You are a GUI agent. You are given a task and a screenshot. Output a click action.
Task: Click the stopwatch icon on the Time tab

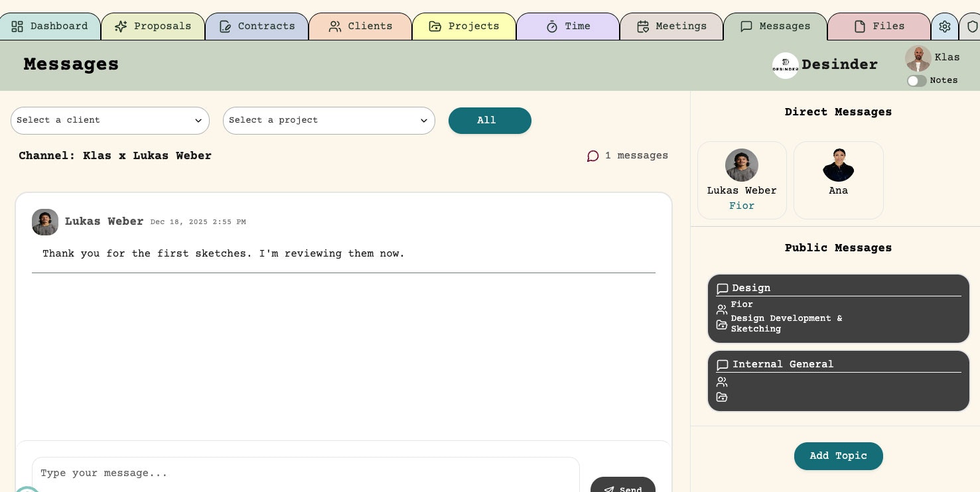point(552,27)
